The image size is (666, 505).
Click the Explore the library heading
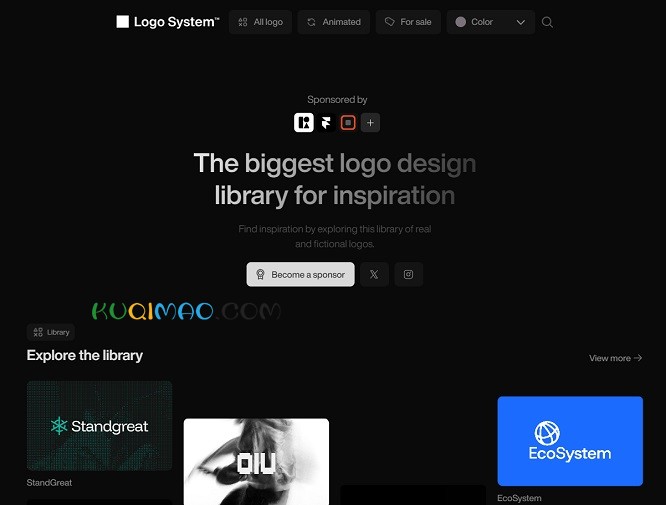click(x=85, y=355)
